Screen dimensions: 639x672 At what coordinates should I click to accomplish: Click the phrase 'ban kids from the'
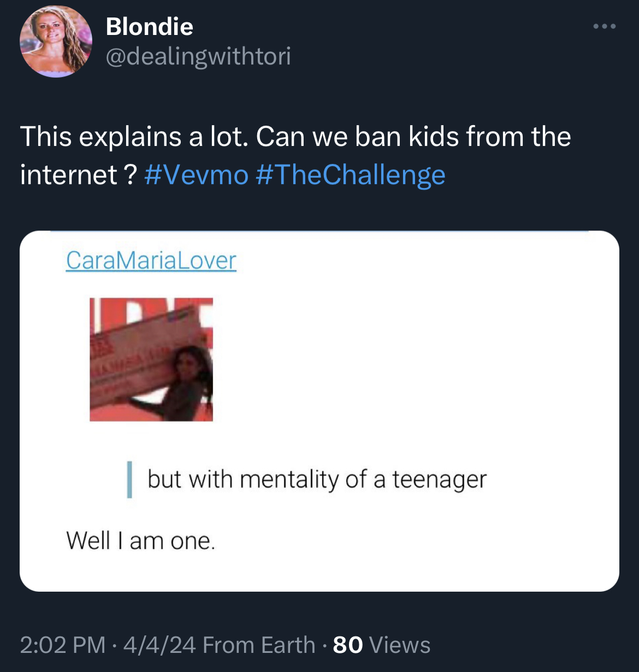[463, 137]
